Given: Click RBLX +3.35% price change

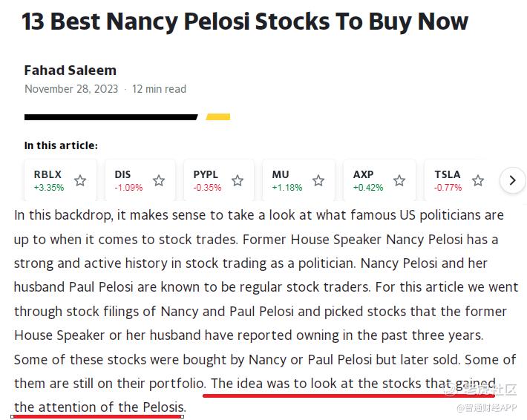Looking at the screenshot, I should [49, 188].
